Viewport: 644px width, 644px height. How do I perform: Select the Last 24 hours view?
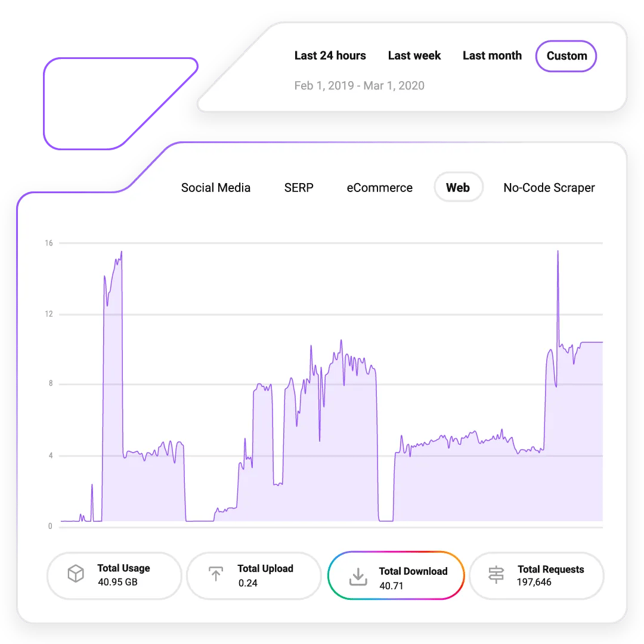(x=330, y=55)
